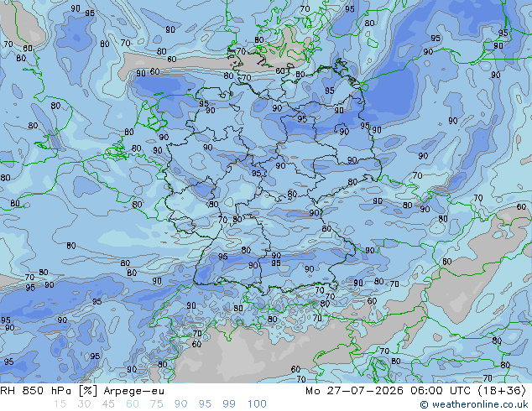The image size is (532, 411).
Task: Select the legend scale value 45
Action: tap(108, 404)
